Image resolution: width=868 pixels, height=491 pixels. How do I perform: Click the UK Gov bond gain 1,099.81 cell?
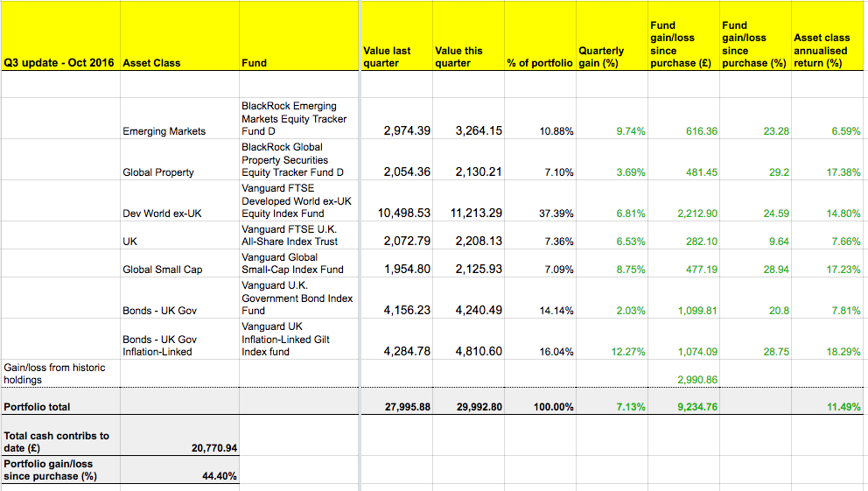click(696, 311)
